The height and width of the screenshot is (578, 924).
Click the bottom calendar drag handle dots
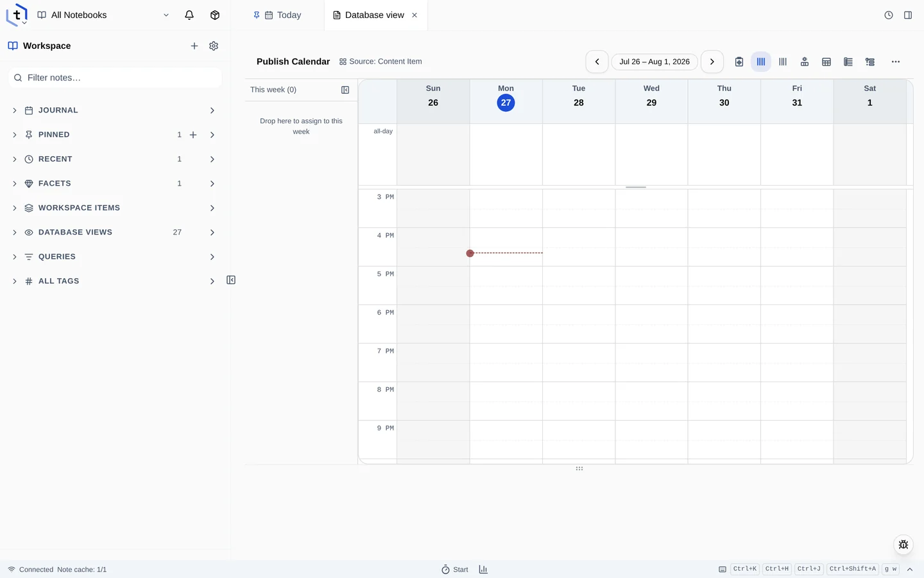click(579, 469)
